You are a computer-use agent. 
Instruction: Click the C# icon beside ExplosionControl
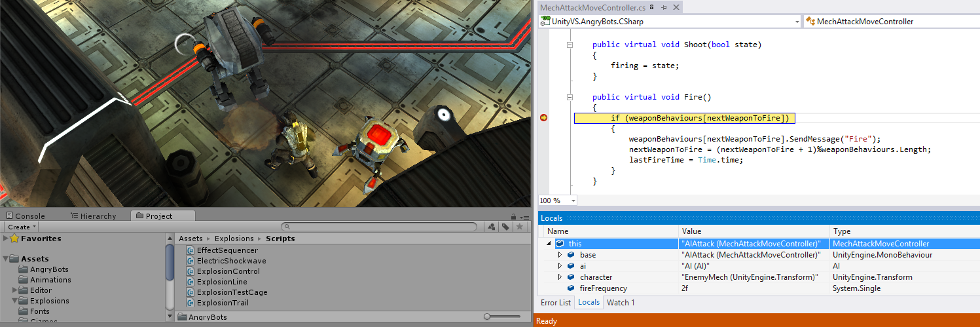(x=191, y=271)
